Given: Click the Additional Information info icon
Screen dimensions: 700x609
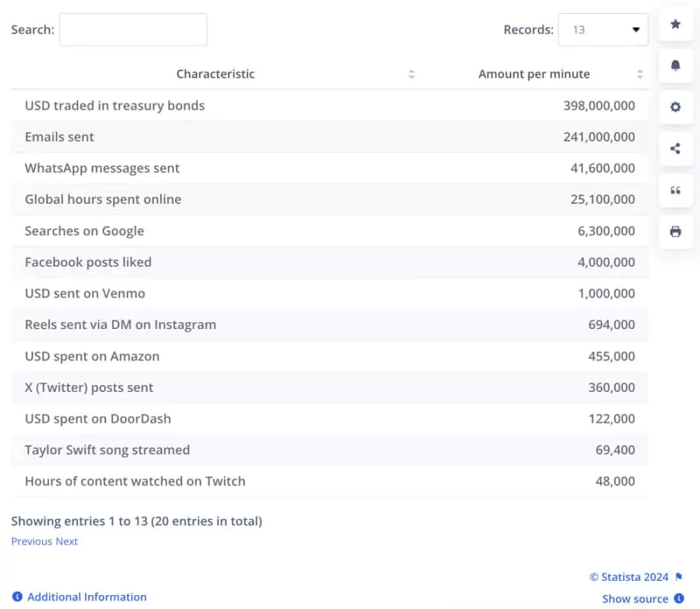Looking at the screenshot, I should (x=17, y=597).
